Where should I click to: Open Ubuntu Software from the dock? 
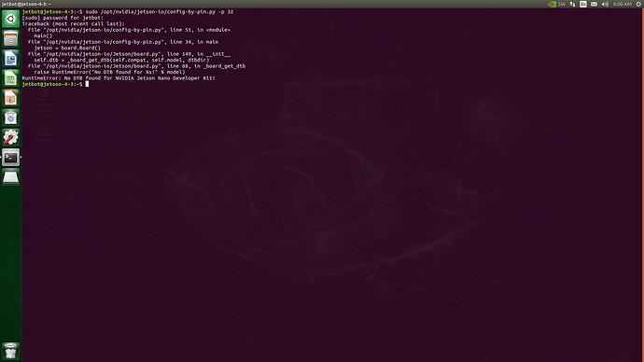click(x=10, y=118)
